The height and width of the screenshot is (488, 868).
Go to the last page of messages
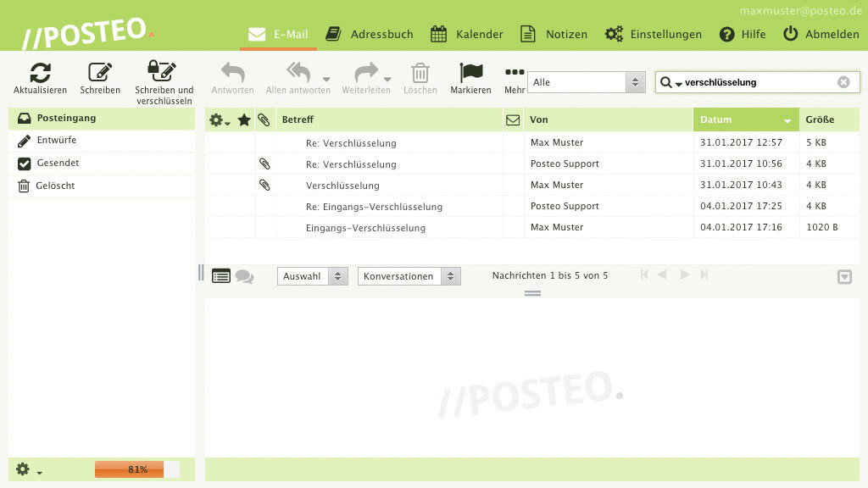pyautogui.click(x=704, y=274)
